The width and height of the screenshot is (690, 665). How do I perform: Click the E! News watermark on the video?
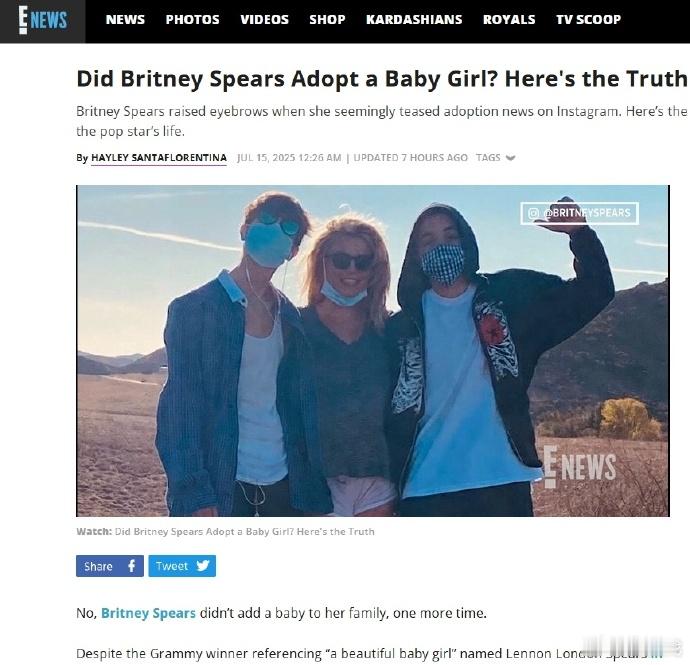click(x=580, y=467)
